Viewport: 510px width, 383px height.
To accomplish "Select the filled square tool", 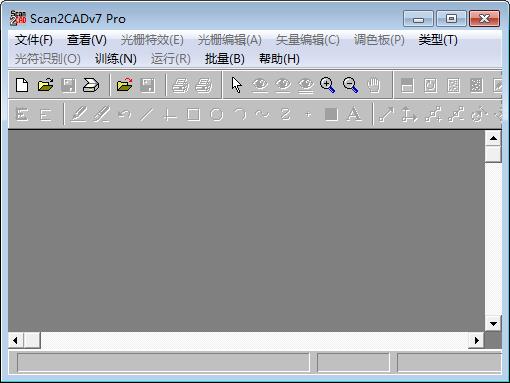I will tap(331, 115).
